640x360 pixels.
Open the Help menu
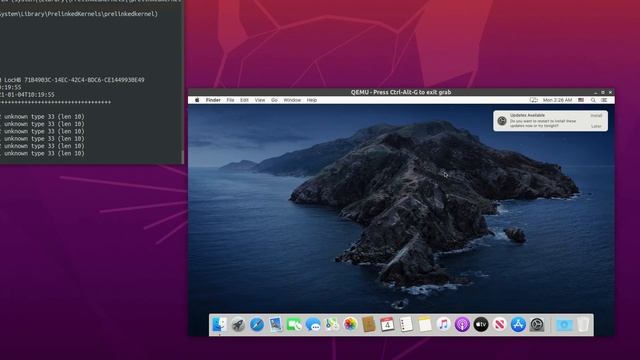pyautogui.click(x=312, y=100)
